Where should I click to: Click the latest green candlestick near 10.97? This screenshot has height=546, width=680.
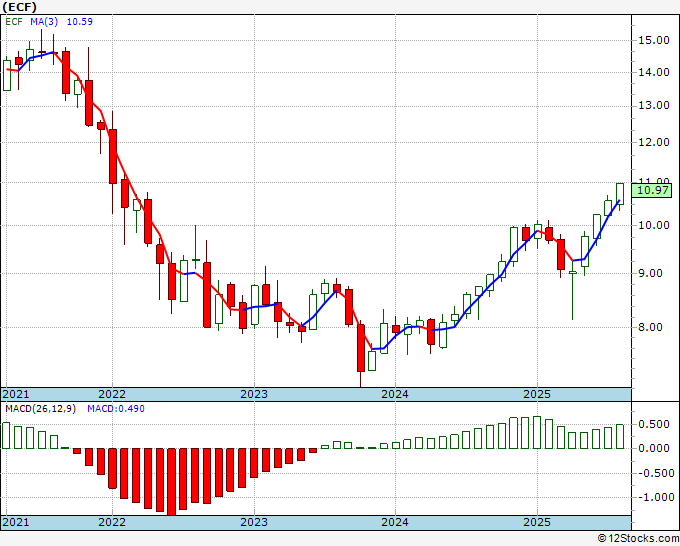click(620, 194)
